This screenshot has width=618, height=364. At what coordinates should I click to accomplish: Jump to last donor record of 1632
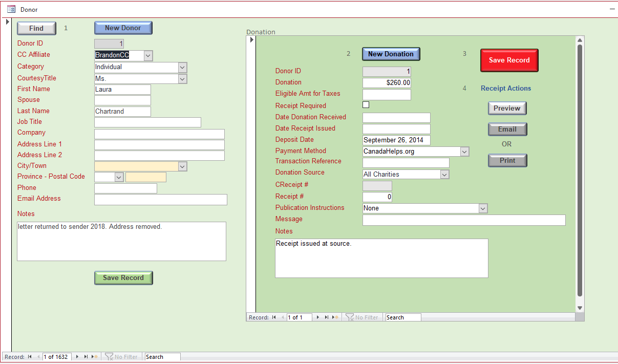coord(86,357)
